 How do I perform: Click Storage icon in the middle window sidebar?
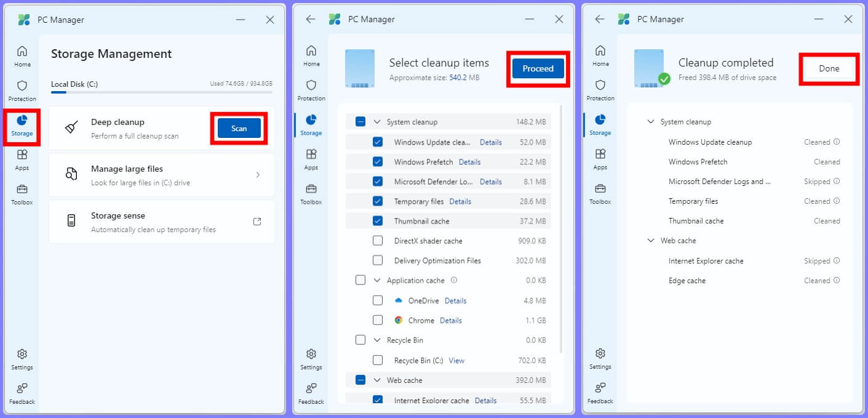311,119
